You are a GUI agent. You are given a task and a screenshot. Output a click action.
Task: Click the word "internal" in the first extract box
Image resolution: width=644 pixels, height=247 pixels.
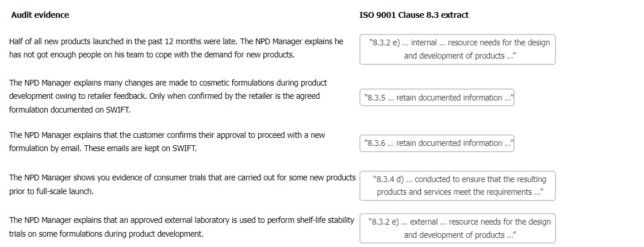[424, 43]
